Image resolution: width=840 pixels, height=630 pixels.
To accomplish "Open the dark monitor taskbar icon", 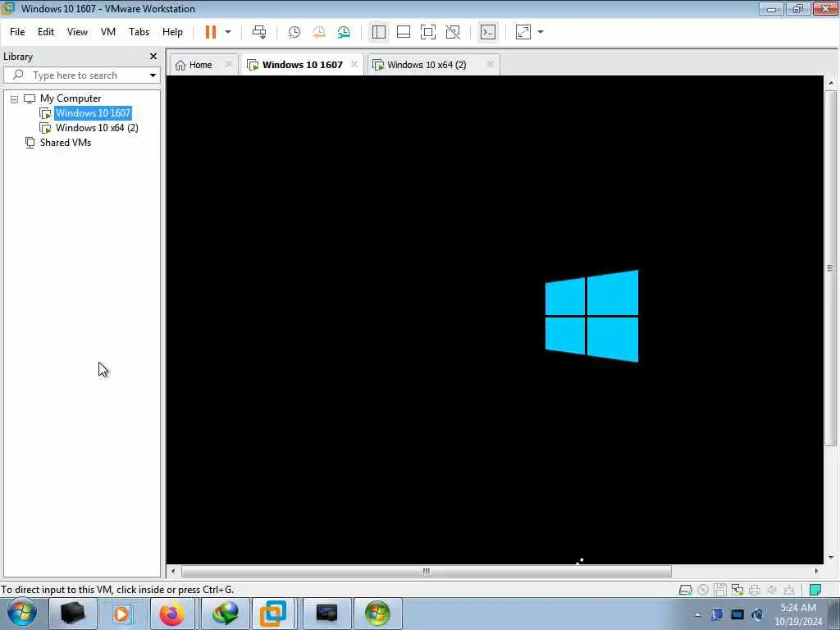I will pyautogui.click(x=326, y=614).
